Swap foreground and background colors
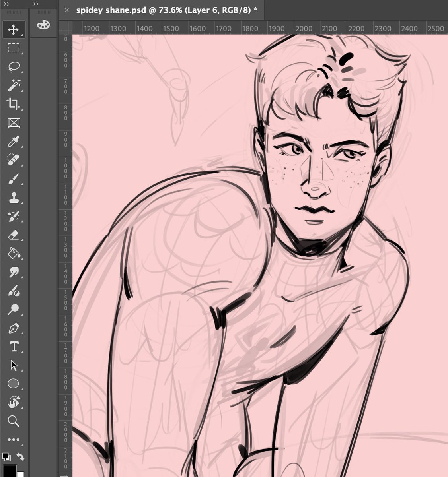Image resolution: width=448 pixels, height=477 pixels. 20,457
